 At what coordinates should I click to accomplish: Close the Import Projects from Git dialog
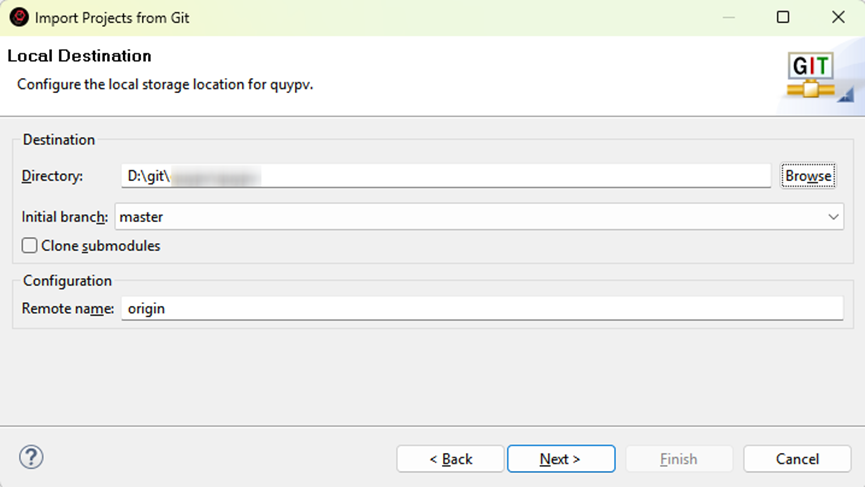click(x=838, y=17)
